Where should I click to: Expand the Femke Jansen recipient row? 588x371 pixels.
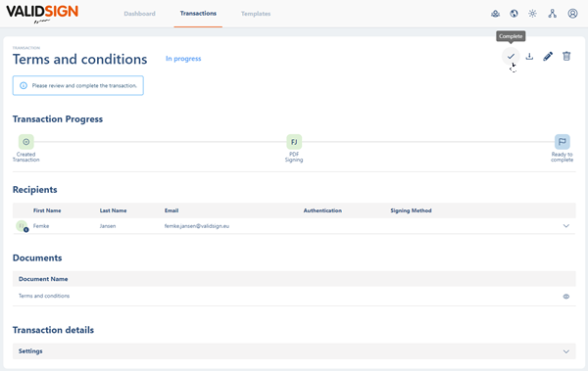[566, 226]
